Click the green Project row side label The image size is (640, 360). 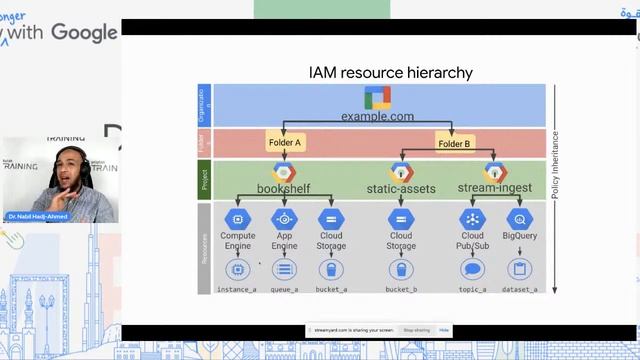point(204,180)
